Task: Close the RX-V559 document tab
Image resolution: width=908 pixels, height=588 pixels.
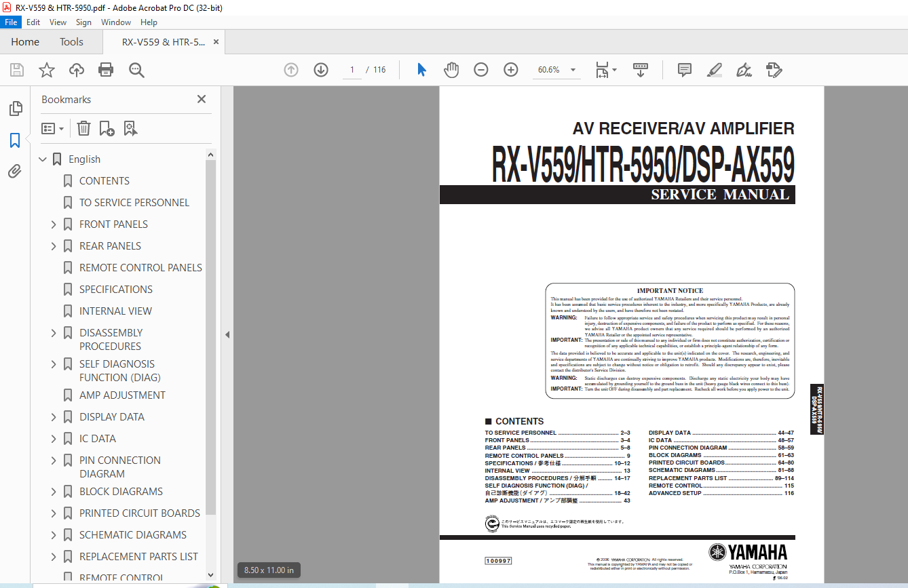Action: point(216,42)
